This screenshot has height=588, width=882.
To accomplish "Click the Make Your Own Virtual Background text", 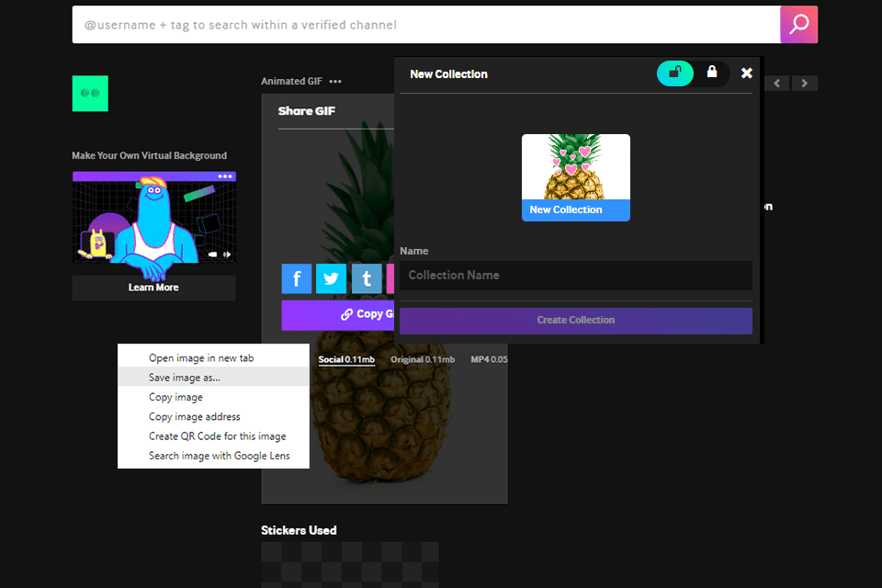I will coord(149,156).
